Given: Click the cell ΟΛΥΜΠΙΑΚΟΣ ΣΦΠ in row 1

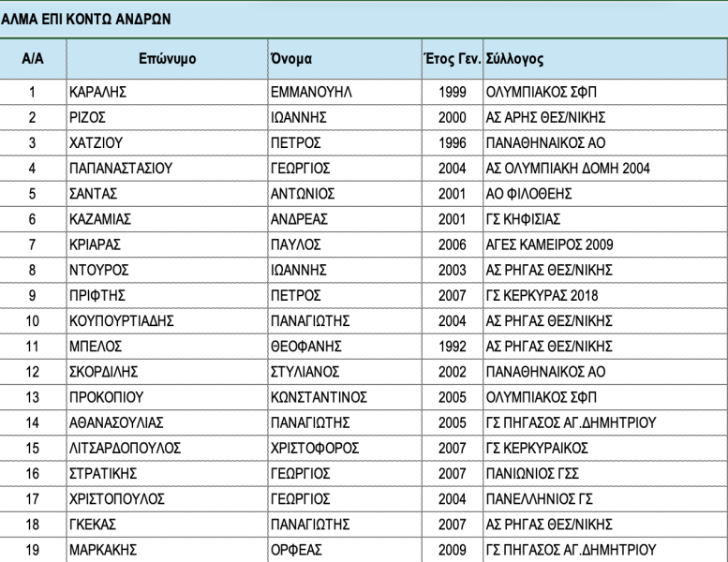Looking at the screenshot, I should 542,92.
